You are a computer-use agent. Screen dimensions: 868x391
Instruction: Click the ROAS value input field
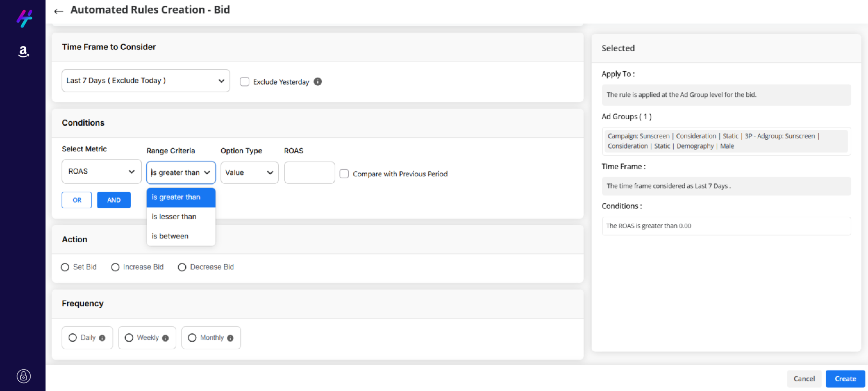[309, 173]
